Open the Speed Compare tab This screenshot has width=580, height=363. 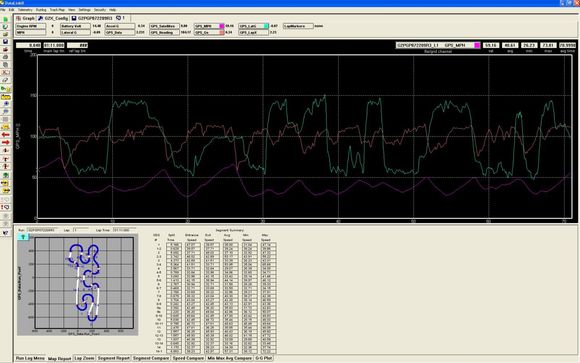click(x=188, y=358)
